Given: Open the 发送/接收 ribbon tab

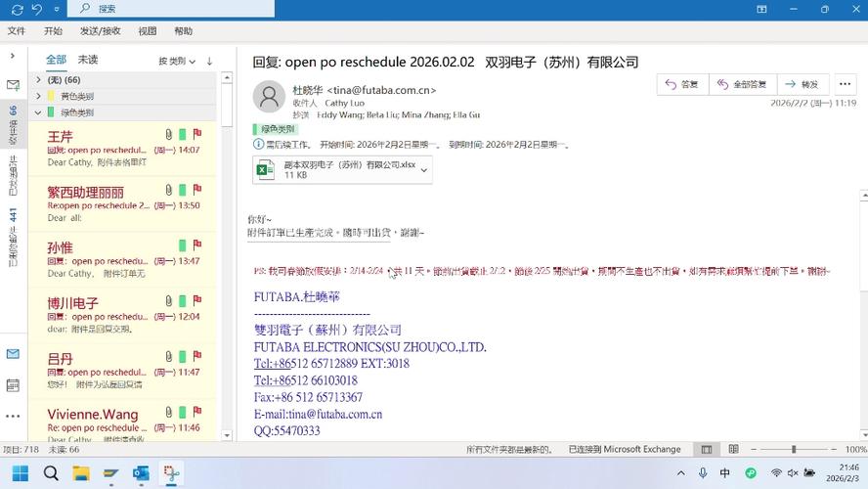Looking at the screenshot, I should click(101, 31).
